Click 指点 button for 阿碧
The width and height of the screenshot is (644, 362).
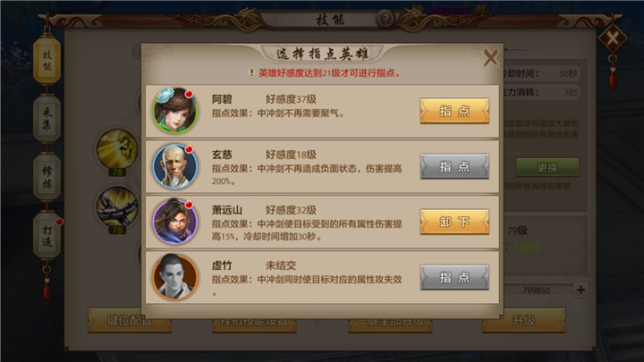pyautogui.click(x=454, y=111)
